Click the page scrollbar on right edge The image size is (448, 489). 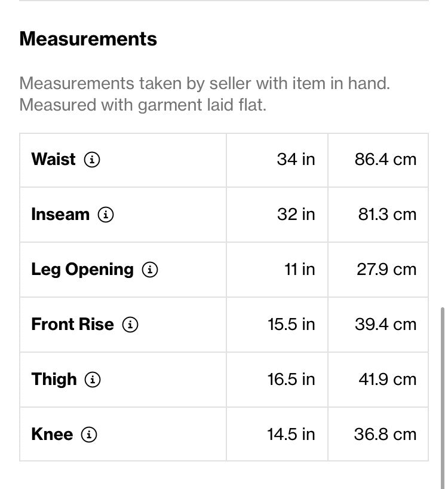[442, 398]
